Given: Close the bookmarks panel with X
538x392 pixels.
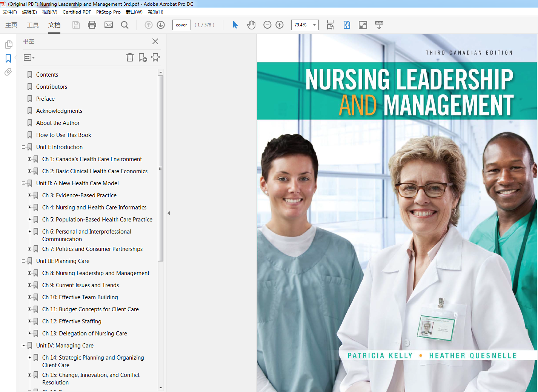Looking at the screenshot, I should click(155, 42).
